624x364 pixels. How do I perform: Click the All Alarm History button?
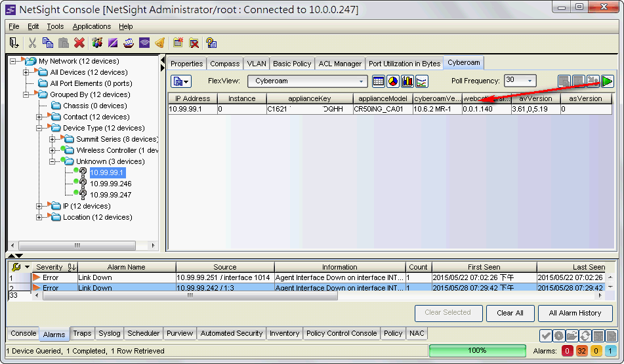click(x=575, y=313)
